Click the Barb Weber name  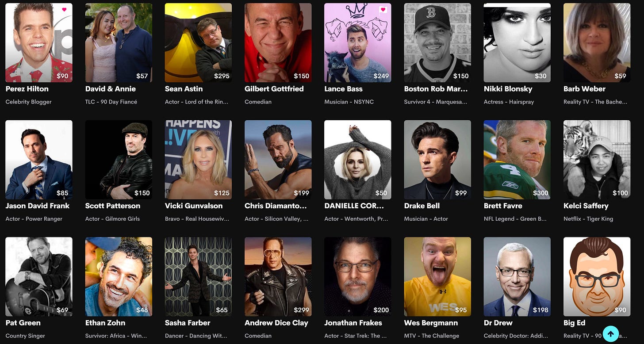(x=584, y=89)
